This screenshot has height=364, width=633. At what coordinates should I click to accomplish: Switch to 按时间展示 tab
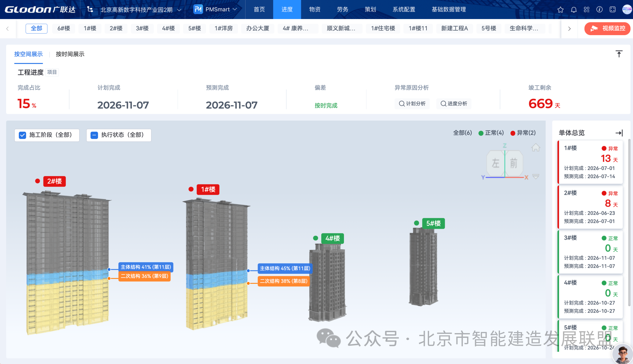coord(70,54)
